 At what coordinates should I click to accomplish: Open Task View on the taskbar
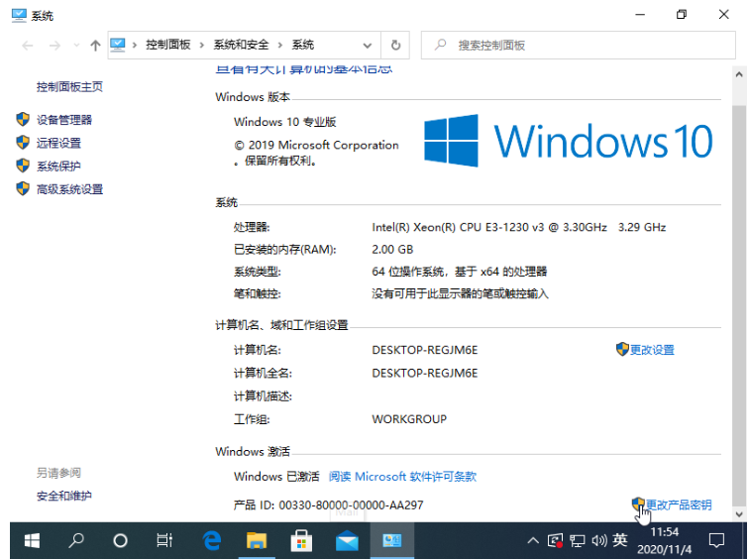pos(164,541)
